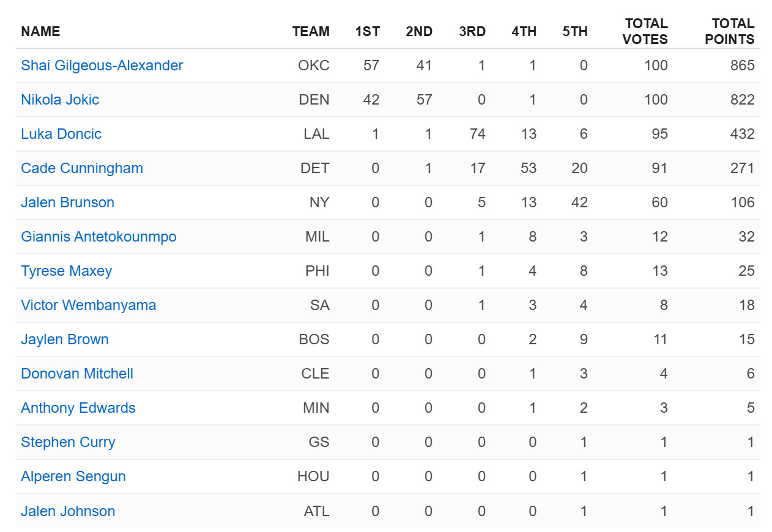Viewport: 772px width, 532px height.
Task: Click the TOTAL VOTES column header
Action: coord(645,32)
